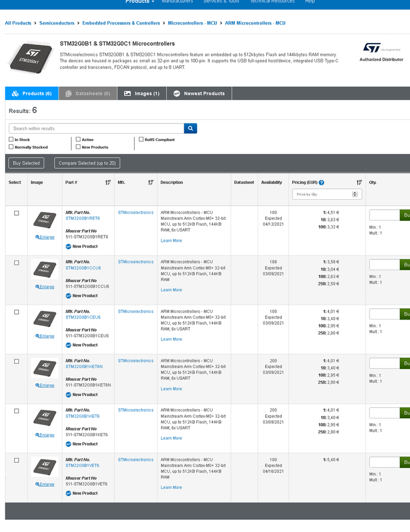The image size is (410, 532).
Task: Enlarge image for STM32G0B1VET6
Action: point(45,484)
